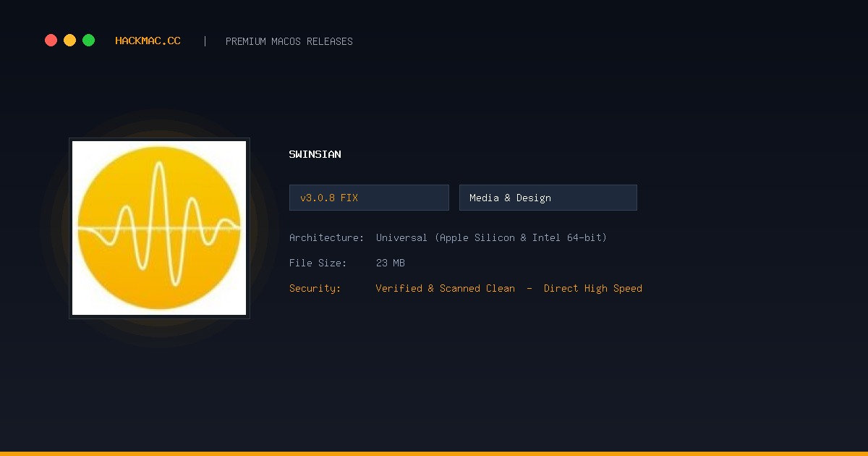The height and width of the screenshot is (456, 868).
Task: Click the vertical divider after HACKMAC.CC
Action: 205,41
